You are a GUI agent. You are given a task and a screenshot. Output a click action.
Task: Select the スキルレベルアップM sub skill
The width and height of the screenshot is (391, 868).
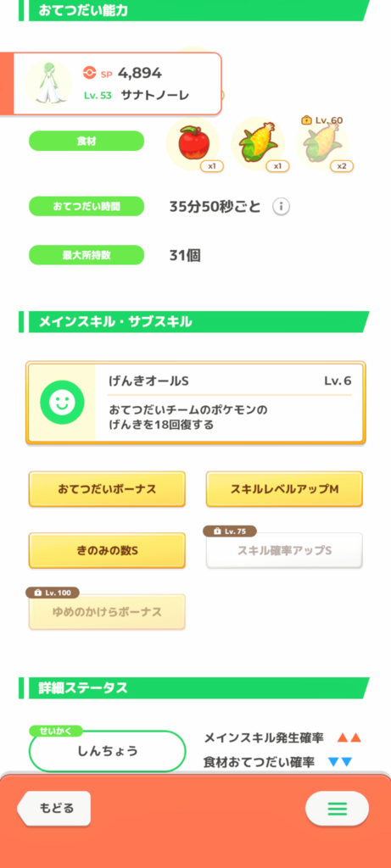coord(284,489)
